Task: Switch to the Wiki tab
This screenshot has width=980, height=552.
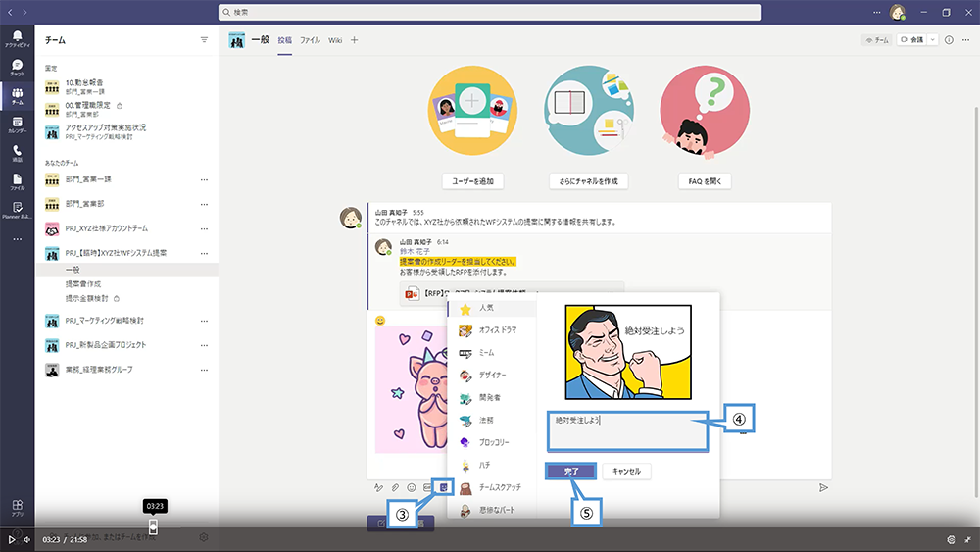Action: (x=335, y=40)
